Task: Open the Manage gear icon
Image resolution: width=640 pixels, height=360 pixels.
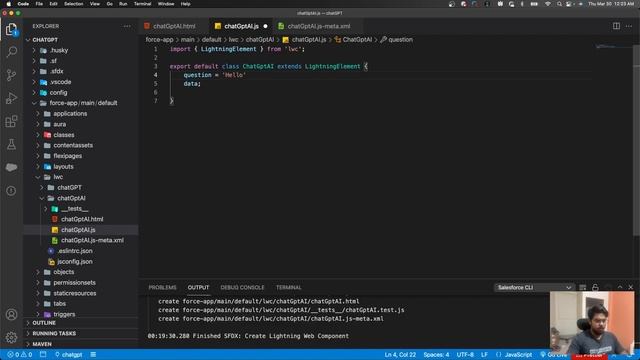Action: point(11,338)
